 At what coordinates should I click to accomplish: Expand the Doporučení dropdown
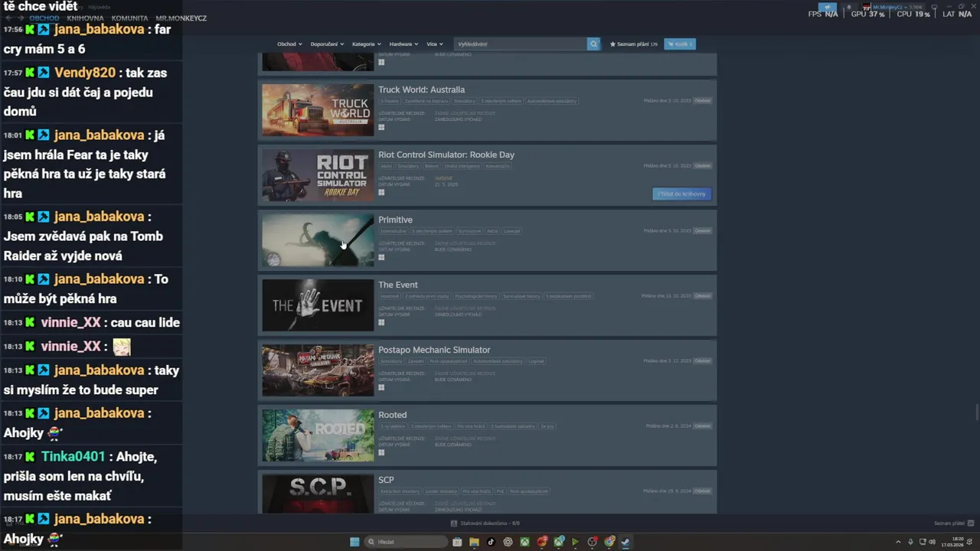point(327,44)
